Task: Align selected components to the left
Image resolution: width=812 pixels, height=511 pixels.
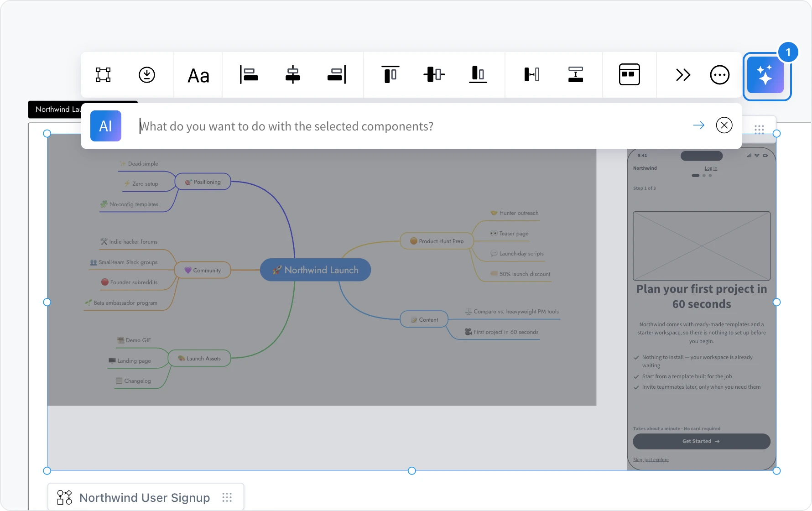Action: (249, 75)
